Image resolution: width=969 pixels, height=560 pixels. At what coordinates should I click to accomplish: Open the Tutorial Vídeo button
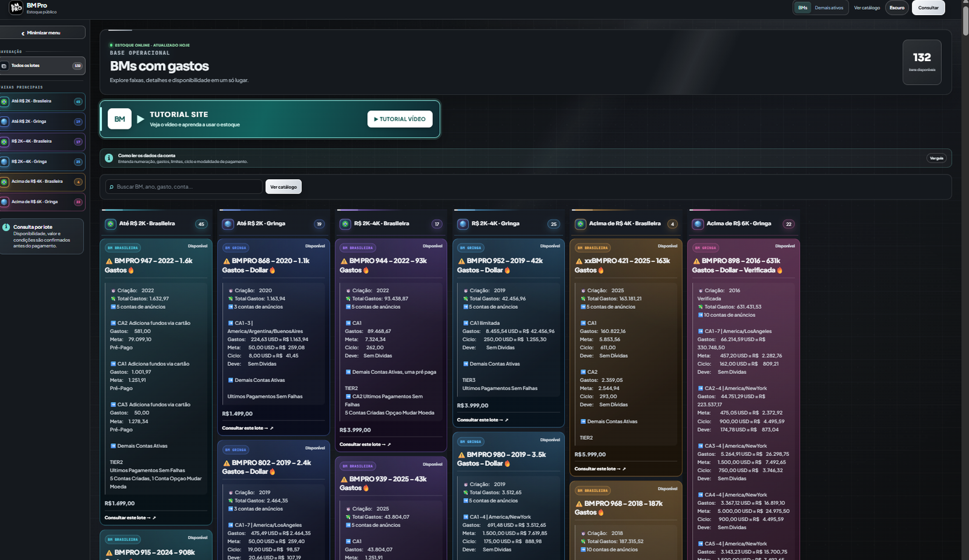pyautogui.click(x=400, y=119)
